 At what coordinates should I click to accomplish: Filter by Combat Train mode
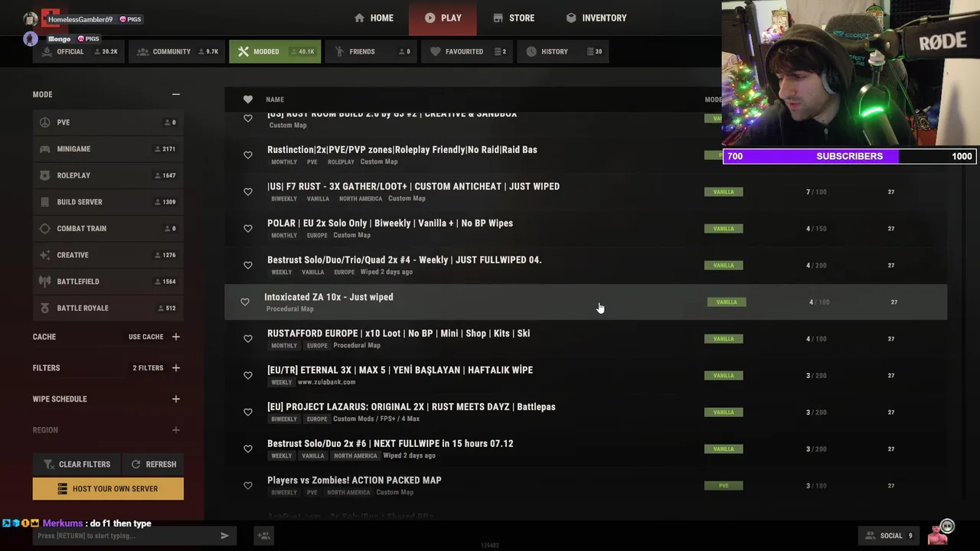(x=107, y=229)
